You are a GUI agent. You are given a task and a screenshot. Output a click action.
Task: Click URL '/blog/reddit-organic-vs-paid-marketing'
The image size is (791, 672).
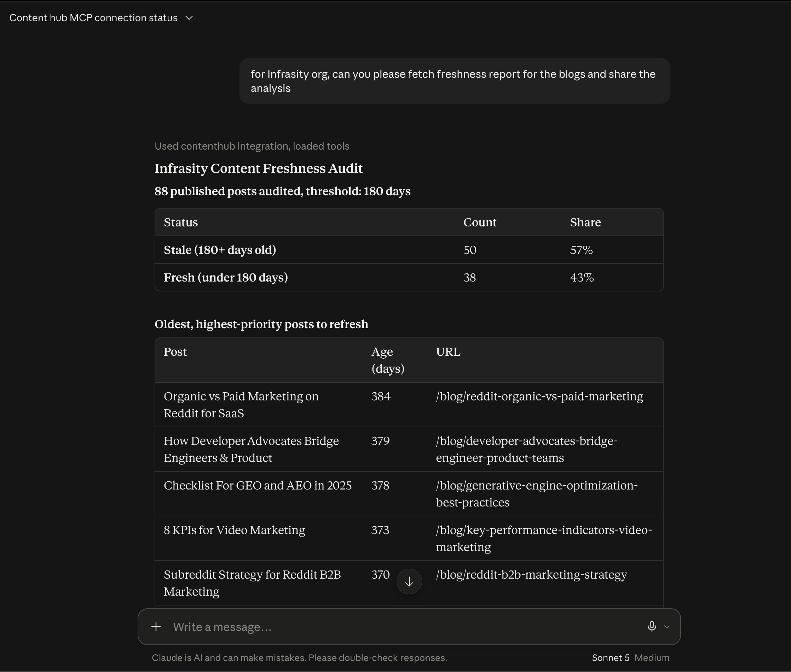point(539,396)
